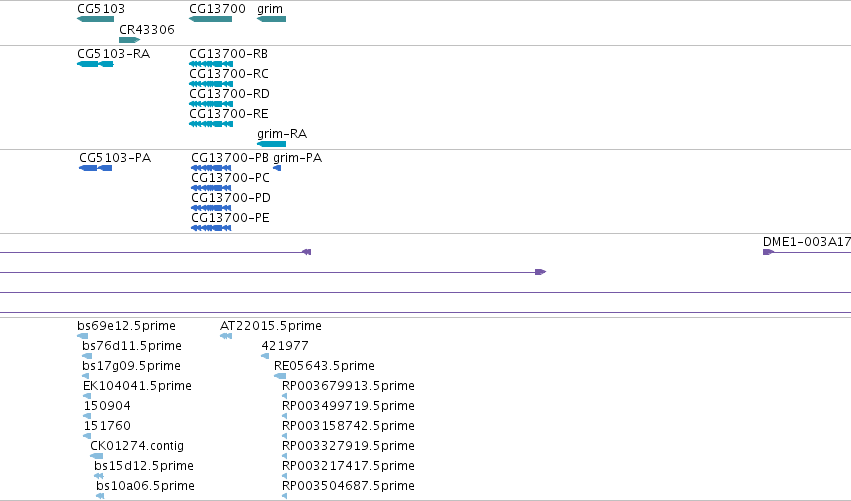851x501 pixels.
Task: Select the grim-RA transcript glyph
Action: (271, 144)
